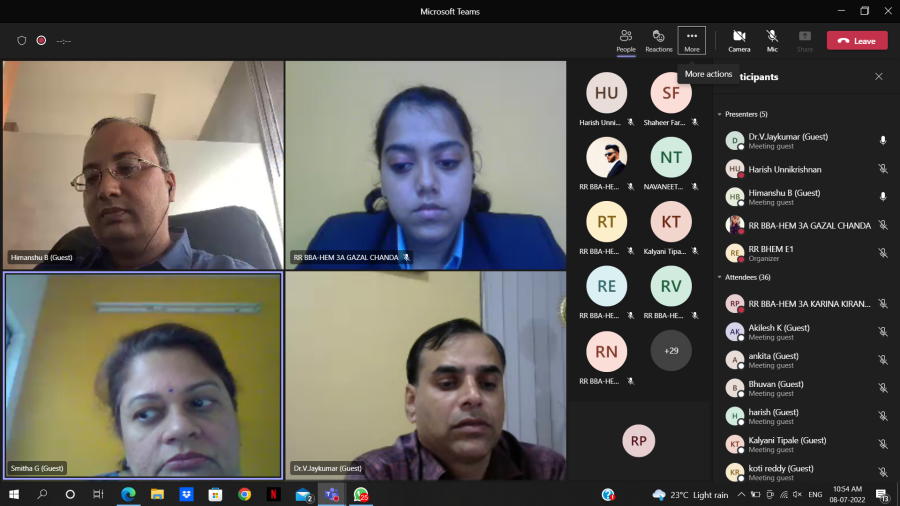Select Himanshu B video tile

(x=142, y=165)
